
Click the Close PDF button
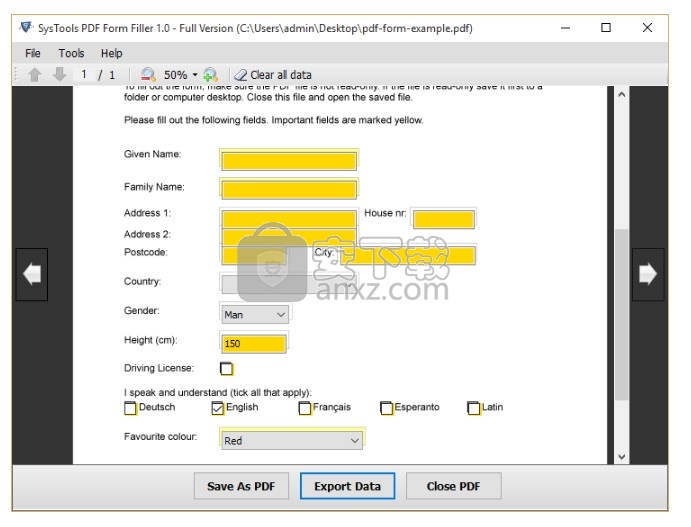point(453,486)
